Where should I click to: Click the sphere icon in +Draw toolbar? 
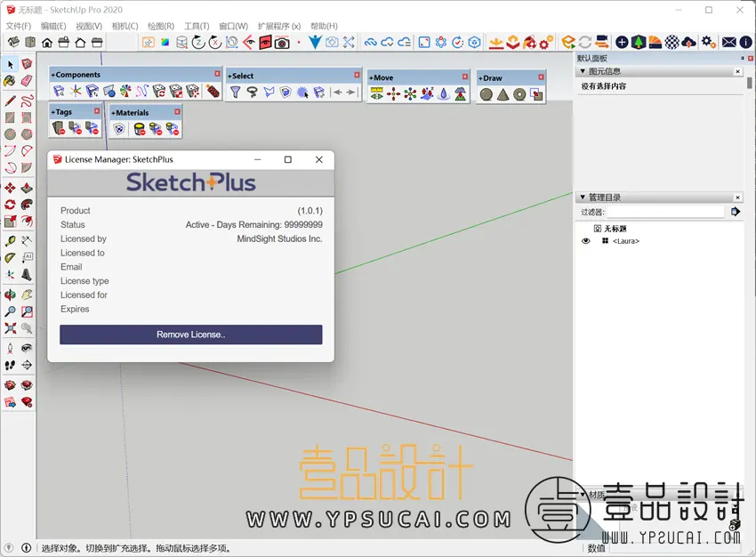tap(487, 94)
